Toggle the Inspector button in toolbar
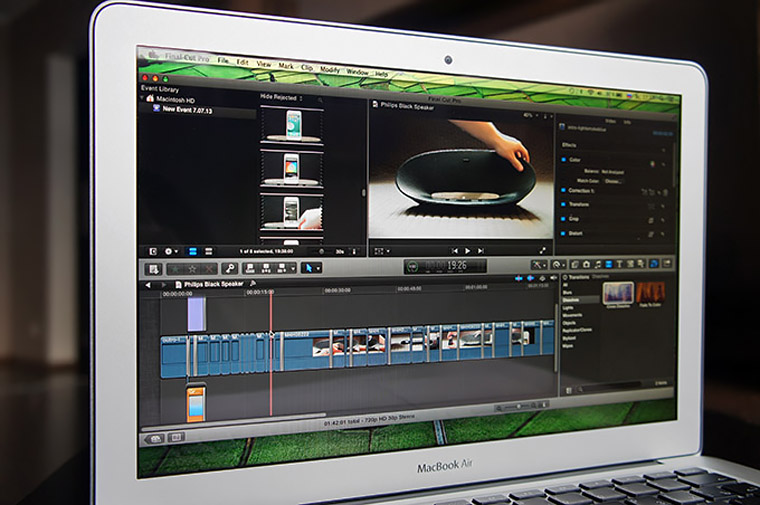Image resolution: width=760 pixels, height=505 pixels. click(x=654, y=263)
